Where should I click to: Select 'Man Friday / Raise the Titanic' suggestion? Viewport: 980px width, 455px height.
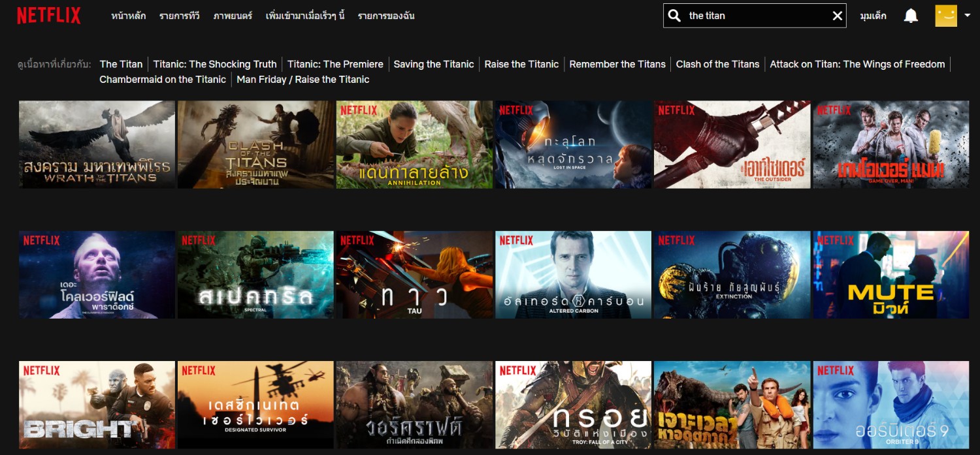[x=303, y=79]
